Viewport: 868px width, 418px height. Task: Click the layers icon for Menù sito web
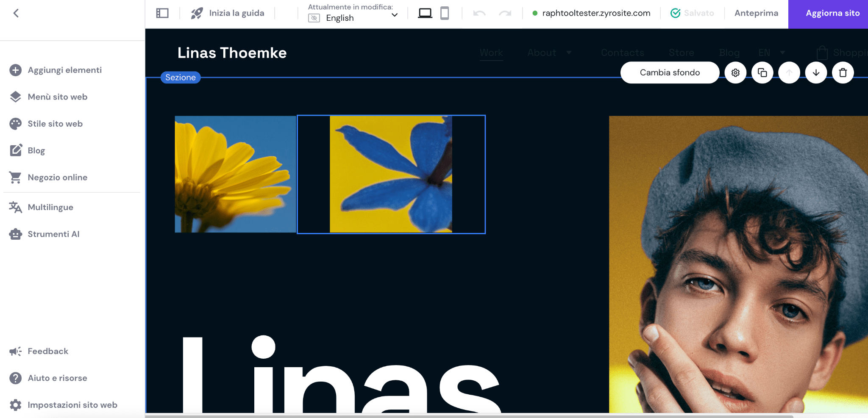click(x=16, y=97)
